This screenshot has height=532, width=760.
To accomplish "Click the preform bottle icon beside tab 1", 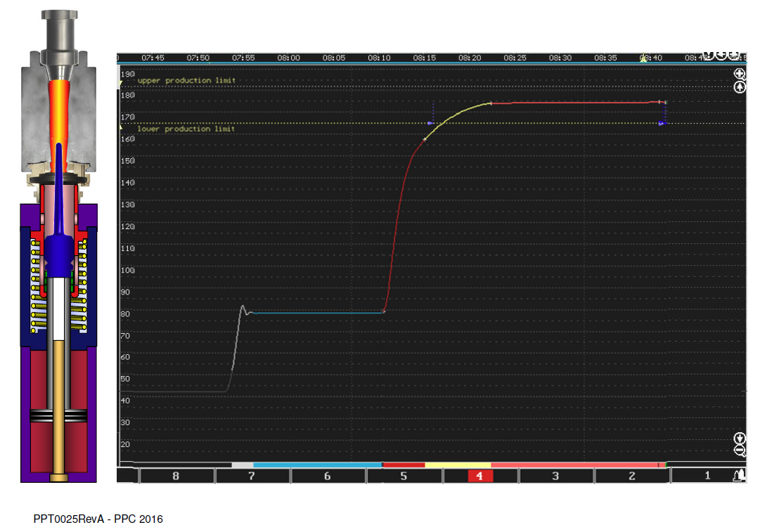I will [738, 476].
